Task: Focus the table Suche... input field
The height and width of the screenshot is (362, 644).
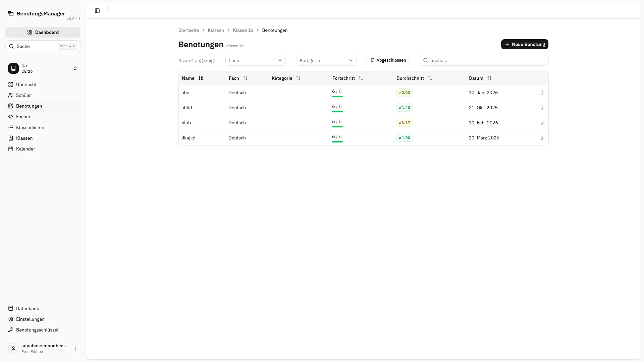Action: 484,60
